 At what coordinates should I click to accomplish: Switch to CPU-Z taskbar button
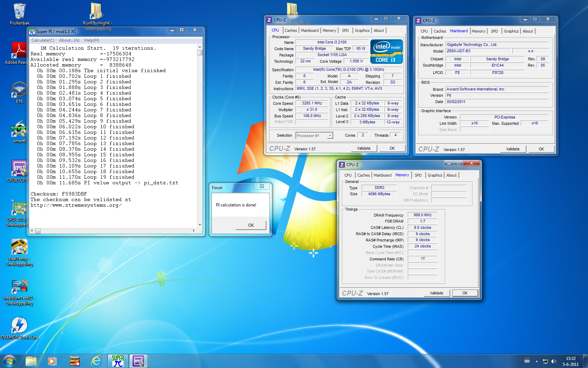click(x=139, y=361)
